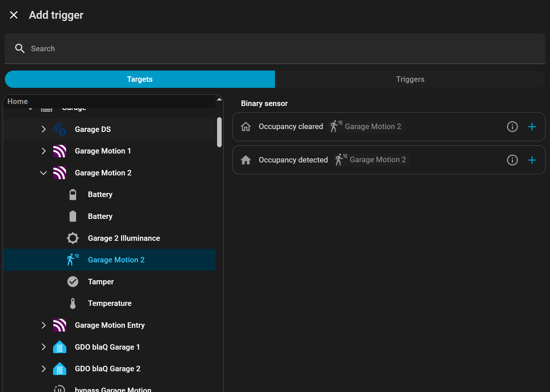The width and height of the screenshot is (550, 392).
Task: Select the Temperature thermometer icon
Action: click(73, 303)
